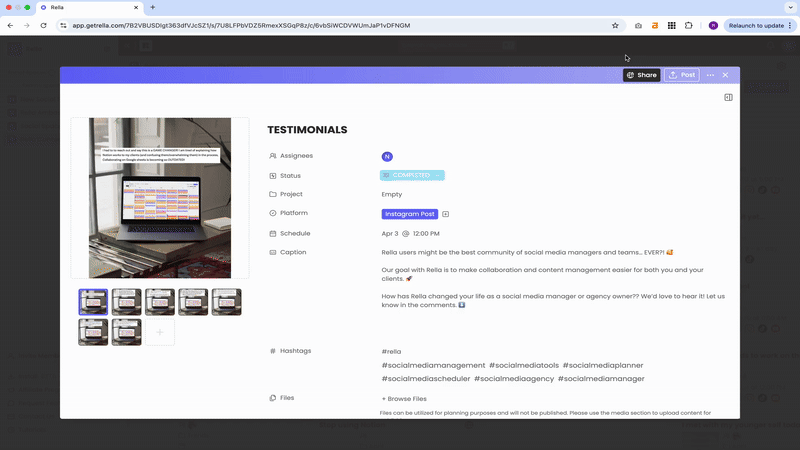Select the sixth media thumbnail
This screenshot has height=450, width=800.
[x=93, y=332]
